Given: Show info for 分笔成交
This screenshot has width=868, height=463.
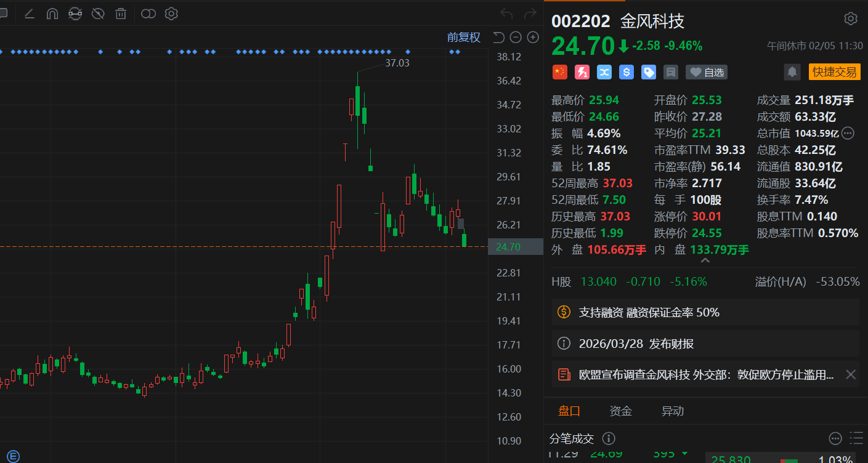Looking at the screenshot, I should coord(609,438).
